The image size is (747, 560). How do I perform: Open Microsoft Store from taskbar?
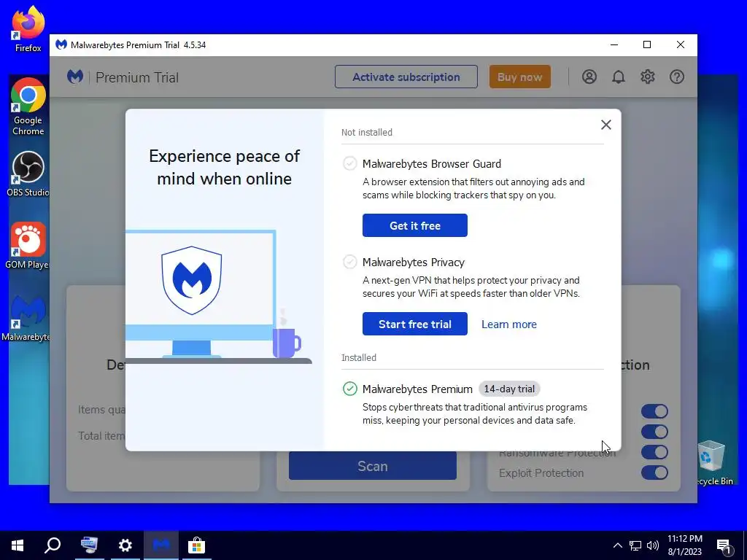[x=196, y=545]
